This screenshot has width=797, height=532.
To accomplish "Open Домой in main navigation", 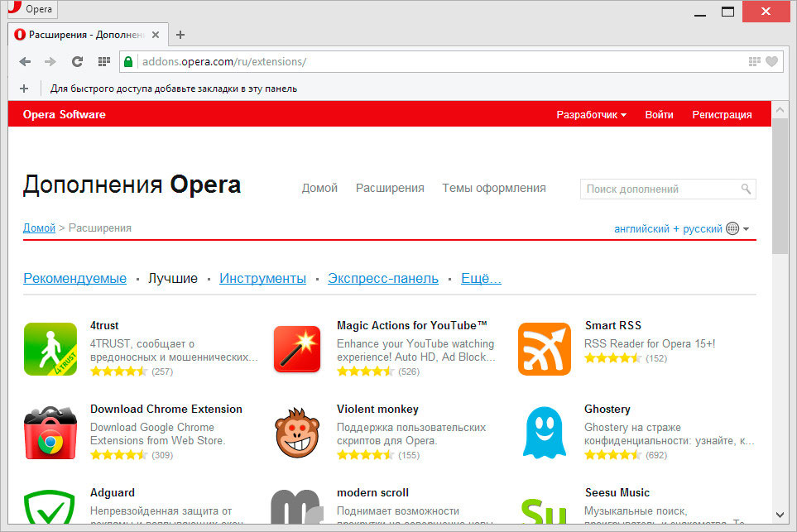I will pos(319,188).
